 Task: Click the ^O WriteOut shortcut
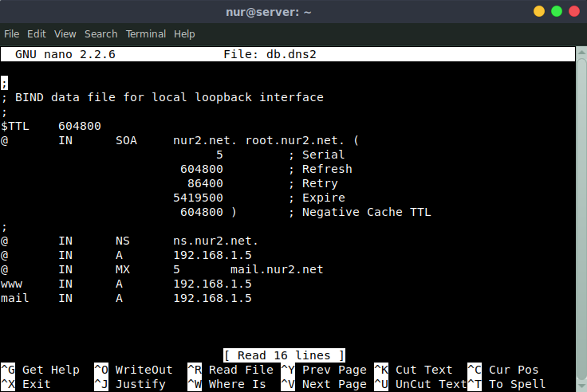134,370
